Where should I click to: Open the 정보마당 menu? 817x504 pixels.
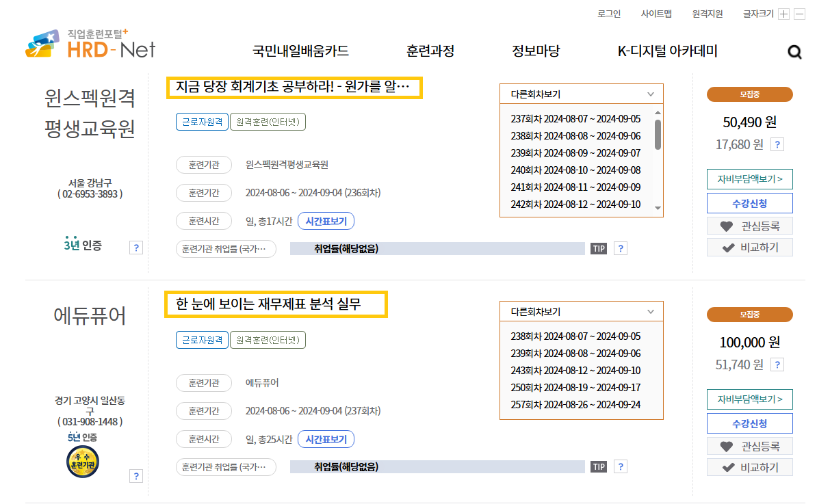(536, 51)
